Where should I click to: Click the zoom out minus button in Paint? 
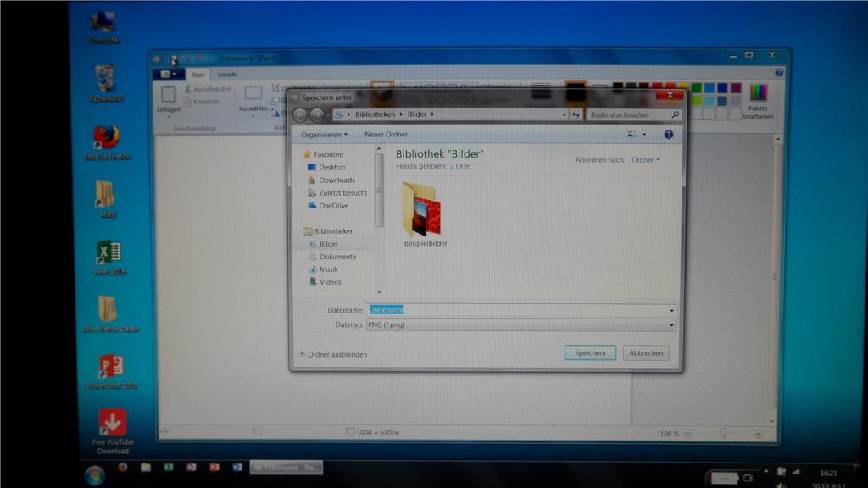[x=687, y=434]
